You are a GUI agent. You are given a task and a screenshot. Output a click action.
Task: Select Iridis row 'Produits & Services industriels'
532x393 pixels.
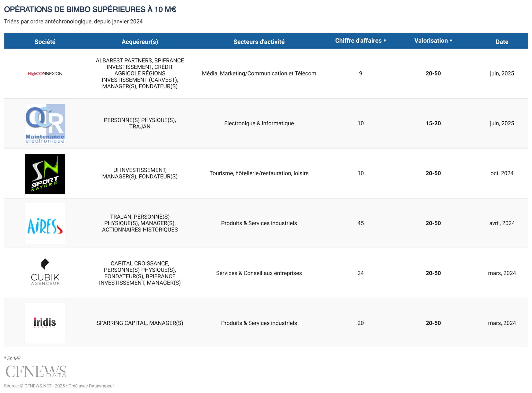(x=259, y=323)
